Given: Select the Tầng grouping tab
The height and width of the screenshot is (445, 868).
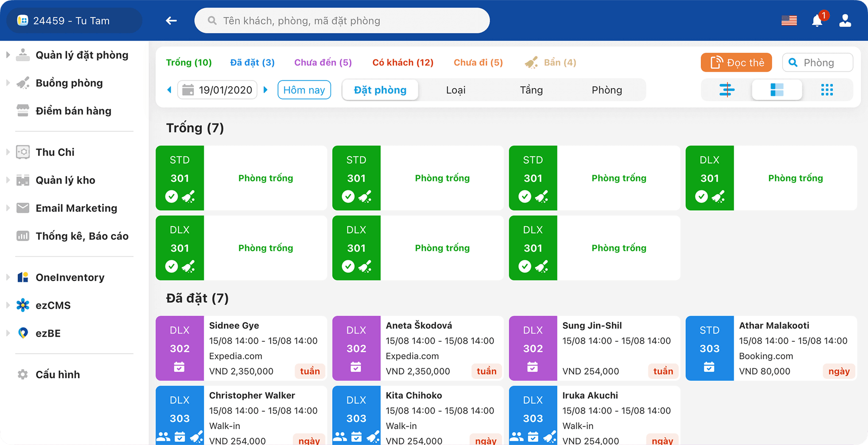Looking at the screenshot, I should (531, 90).
